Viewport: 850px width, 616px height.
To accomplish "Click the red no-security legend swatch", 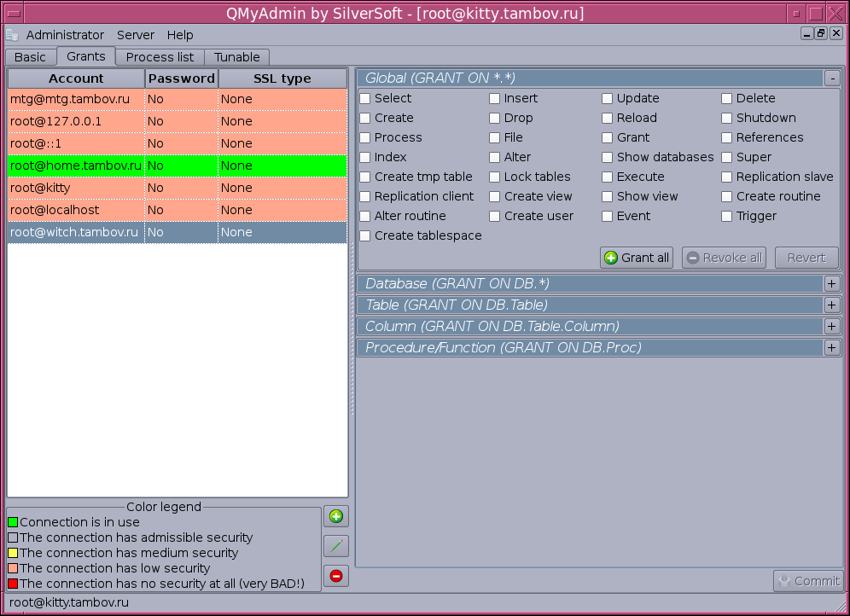I will point(13,584).
